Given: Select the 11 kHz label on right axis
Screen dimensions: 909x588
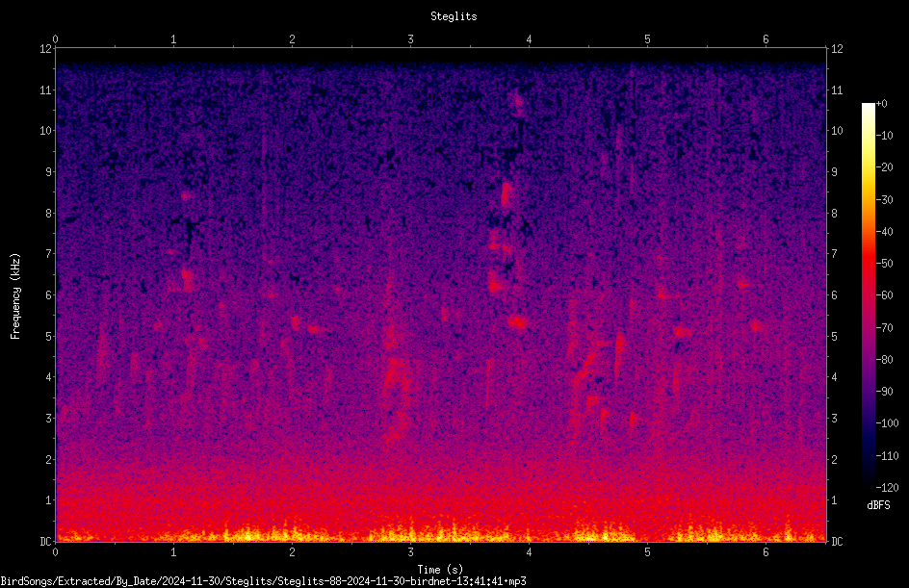Looking at the screenshot, I should [x=837, y=89].
